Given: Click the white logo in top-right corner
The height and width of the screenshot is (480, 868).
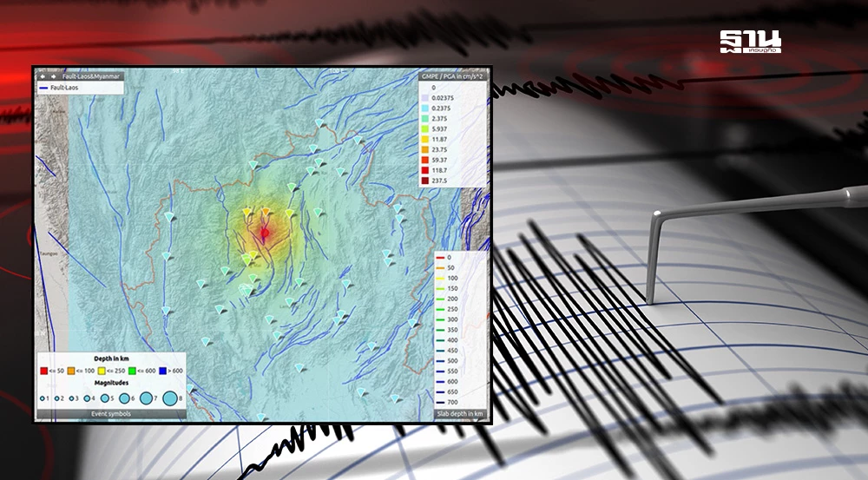Looking at the screenshot, I should pyautogui.click(x=749, y=42).
